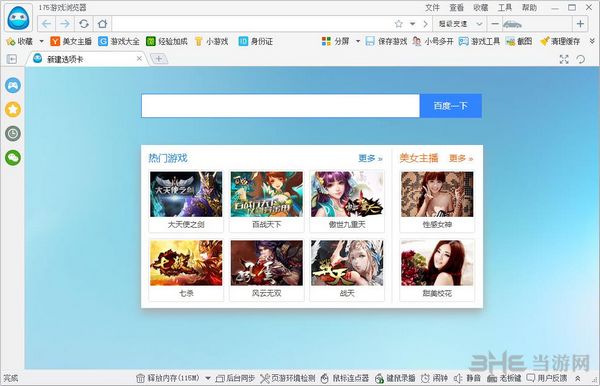Decrease speed with minus button

(495, 24)
